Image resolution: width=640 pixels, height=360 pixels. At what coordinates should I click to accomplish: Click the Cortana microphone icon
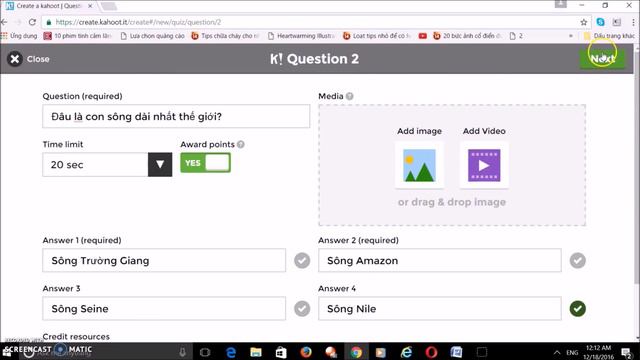(182, 352)
